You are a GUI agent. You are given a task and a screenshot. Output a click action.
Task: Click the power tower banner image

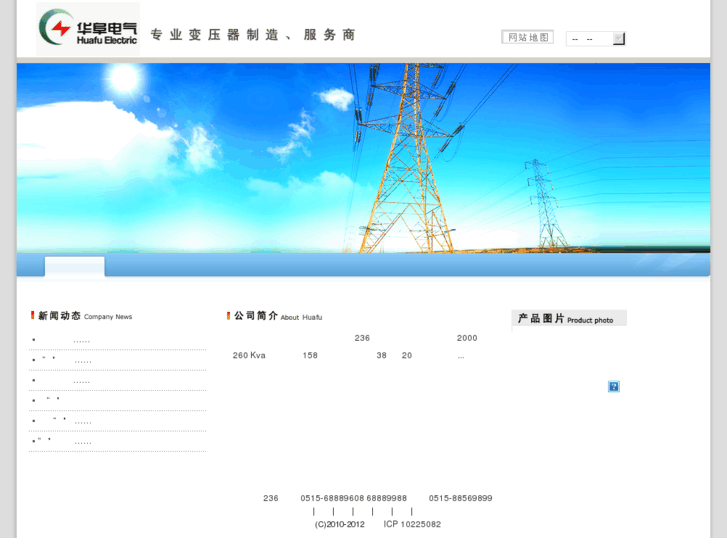[363, 158]
